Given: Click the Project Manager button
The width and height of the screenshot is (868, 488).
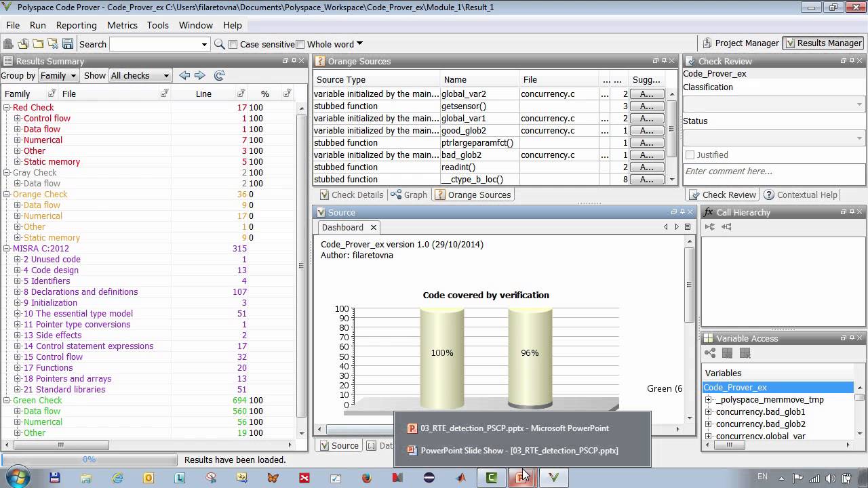Looking at the screenshot, I should 740,43.
